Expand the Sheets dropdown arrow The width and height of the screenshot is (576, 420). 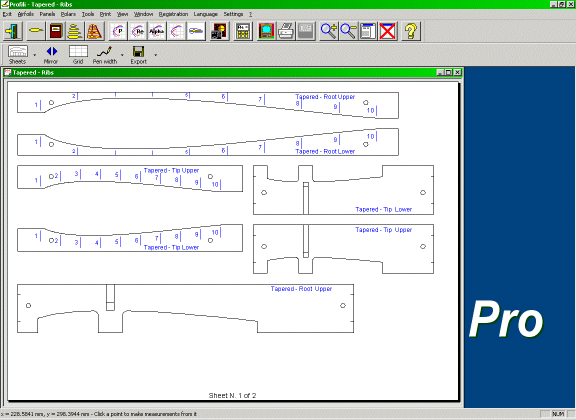click(x=35, y=55)
